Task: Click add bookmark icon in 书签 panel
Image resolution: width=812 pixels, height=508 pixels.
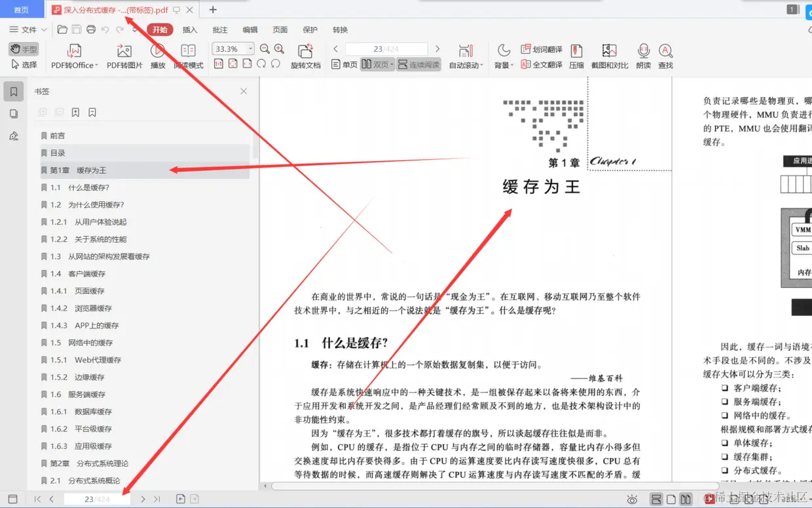Action: tap(75, 113)
